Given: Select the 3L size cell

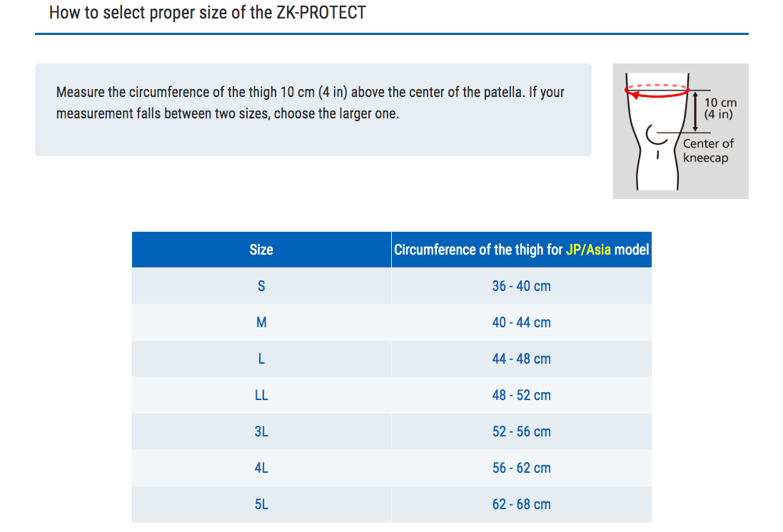Looking at the screenshot, I should pos(261,431).
